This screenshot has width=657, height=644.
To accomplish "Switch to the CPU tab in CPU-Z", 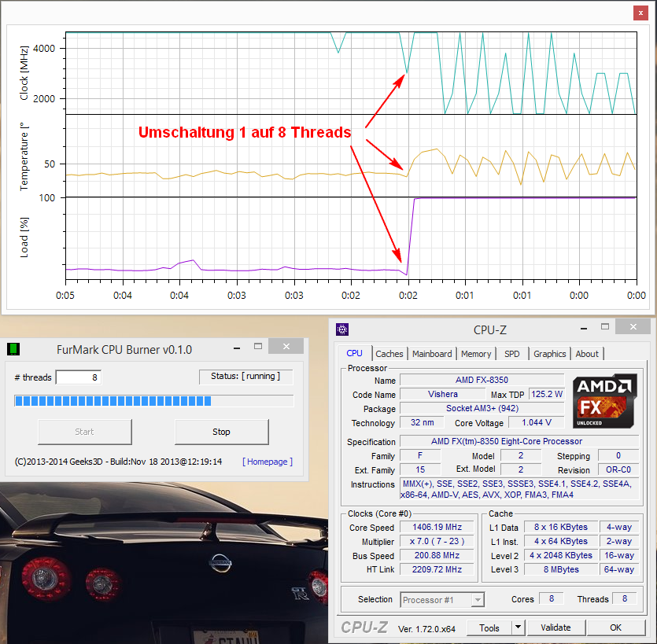I will [x=355, y=353].
